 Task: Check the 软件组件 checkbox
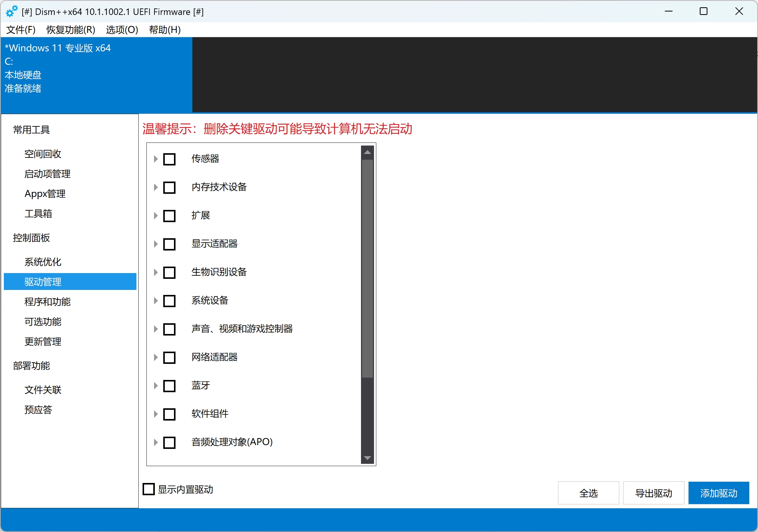click(169, 414)
